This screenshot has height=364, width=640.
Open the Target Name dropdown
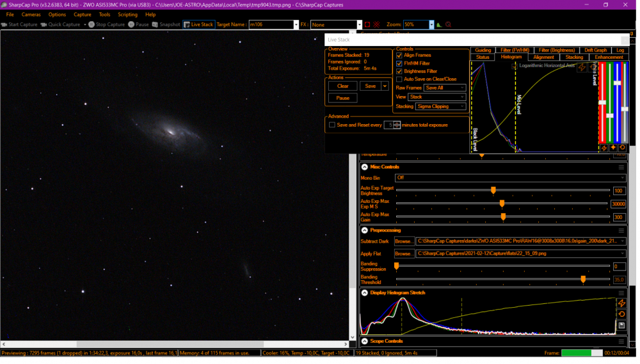click(296, 24)
